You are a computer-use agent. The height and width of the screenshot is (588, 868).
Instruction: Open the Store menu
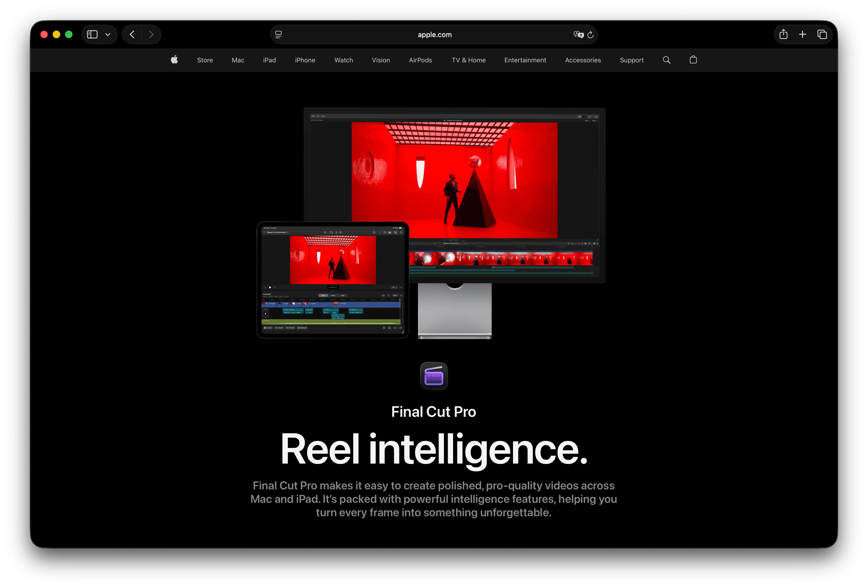click(x=205, y=60)
